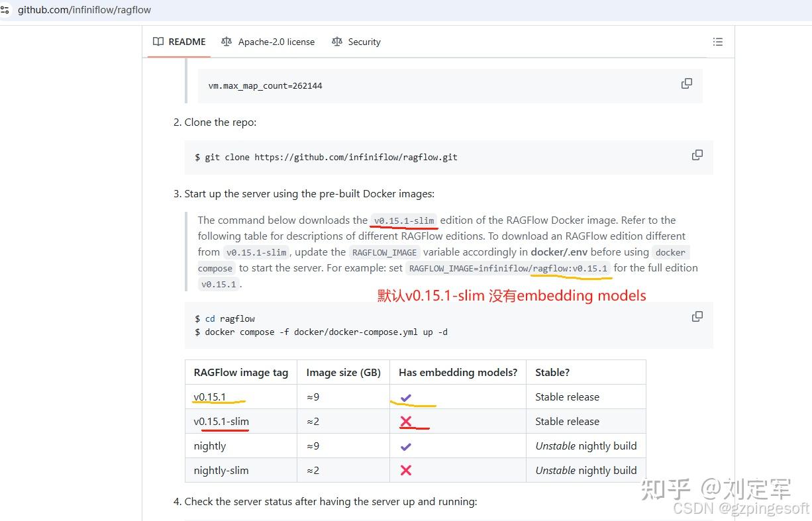
Task: Click 'Image size (GB)' table header
Action: click(344, 373)
